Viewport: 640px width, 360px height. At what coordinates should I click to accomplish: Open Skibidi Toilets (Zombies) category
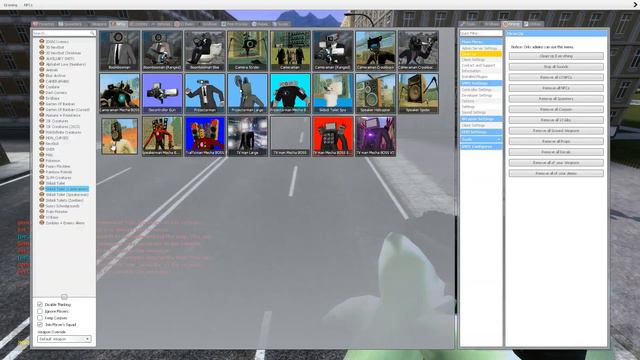tap(64, 200)
